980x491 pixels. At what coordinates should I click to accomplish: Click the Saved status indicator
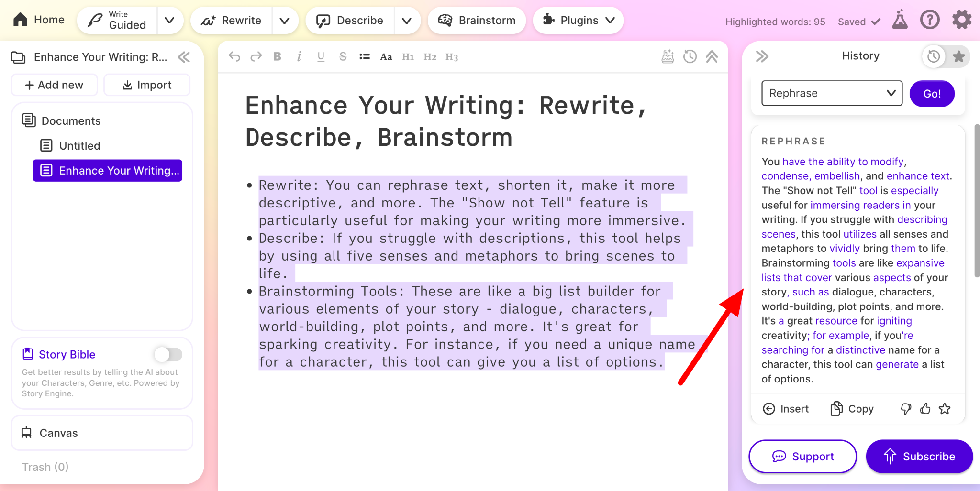pos(859,22)
